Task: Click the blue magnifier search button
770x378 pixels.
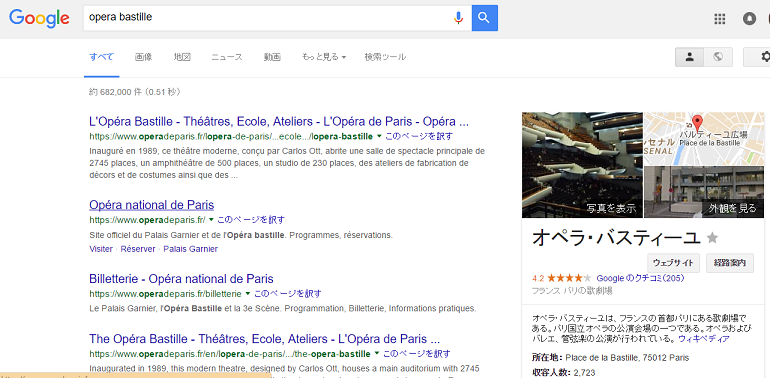Action: tap(485, 18)
